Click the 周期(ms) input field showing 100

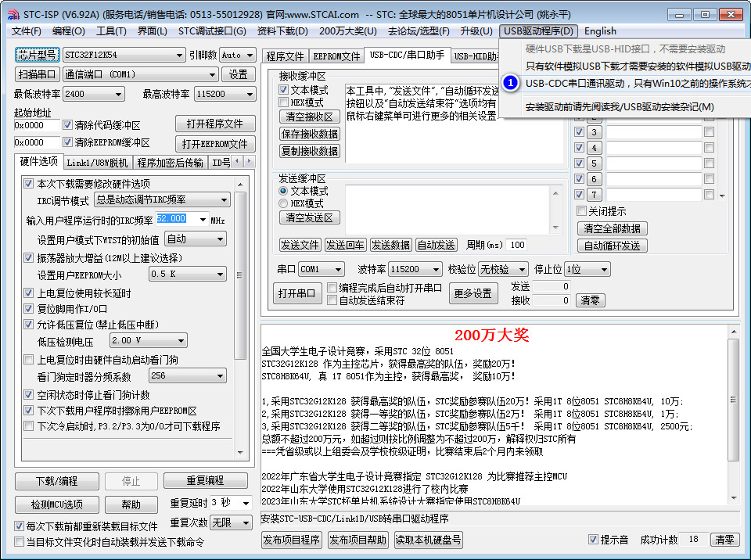tap(516, 246)
